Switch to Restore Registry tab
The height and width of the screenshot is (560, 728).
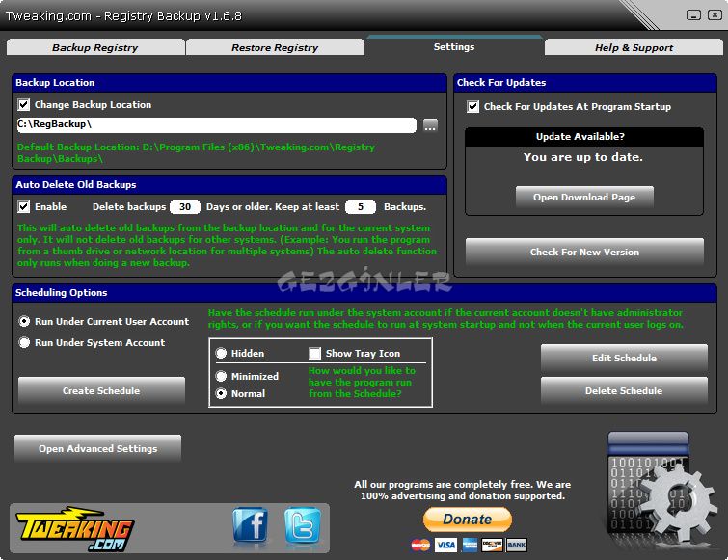275,47
